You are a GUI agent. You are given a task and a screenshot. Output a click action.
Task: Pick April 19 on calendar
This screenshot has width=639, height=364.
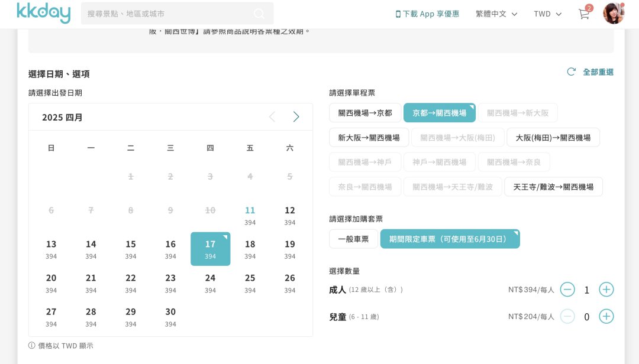click(x=290, y=249)
